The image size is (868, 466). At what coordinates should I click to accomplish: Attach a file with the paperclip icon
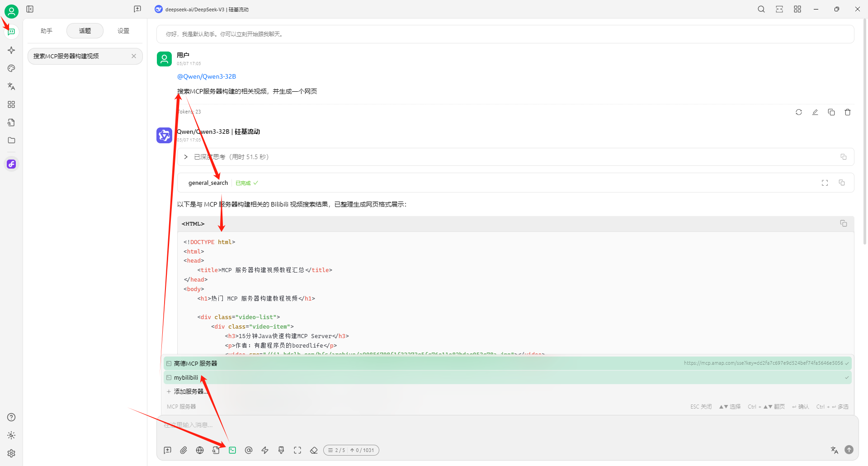tap(184, 450)
